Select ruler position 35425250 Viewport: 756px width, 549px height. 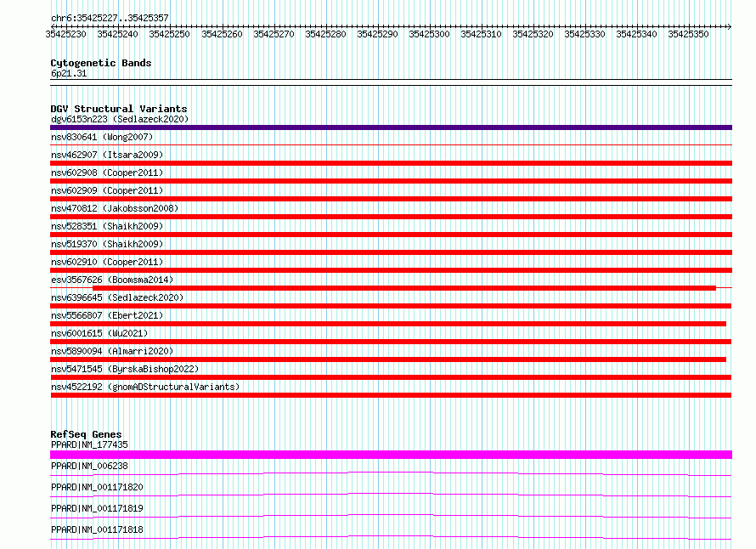(169, 34)
